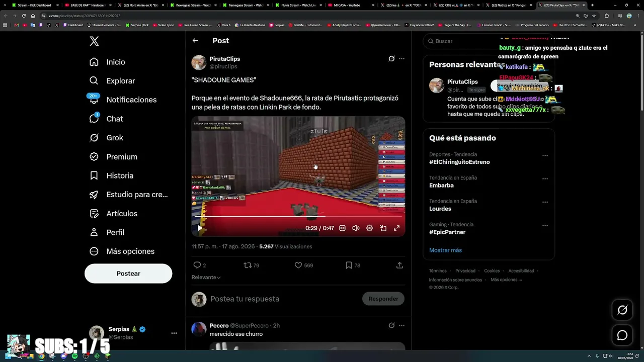Image resolution: width=644 pixels, height=362 pixels.
Task: Open more options on Pecero's reply
Action: [401, 325]
